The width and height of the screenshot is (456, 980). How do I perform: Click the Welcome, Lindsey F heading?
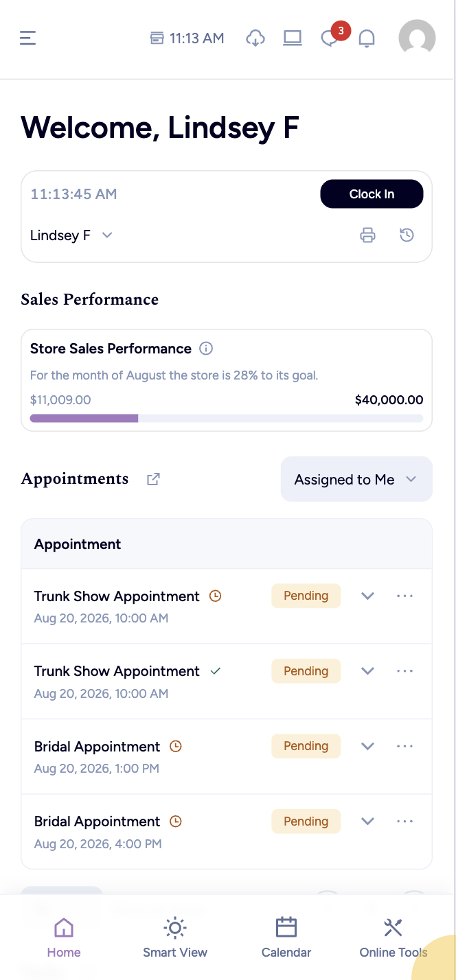point(160,128)
